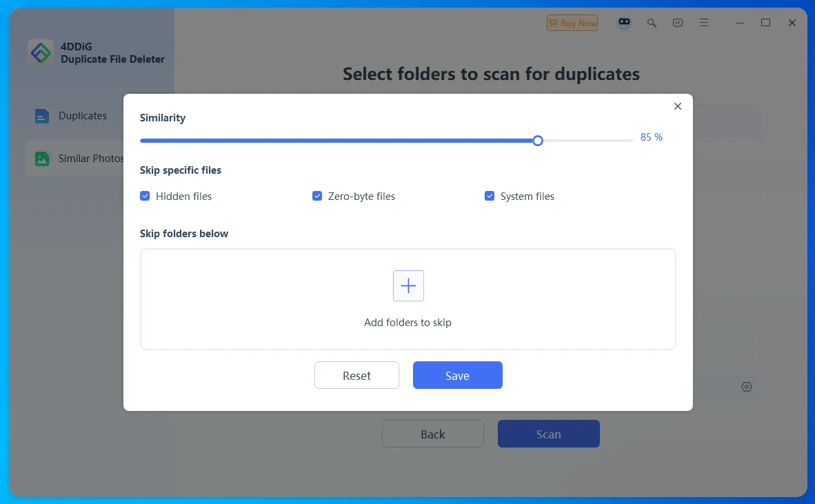Click the Buy Now cart button
Image resolution: width=815 pixels, height=504 pixels.
pyautogui.click(x=572, y=23)
